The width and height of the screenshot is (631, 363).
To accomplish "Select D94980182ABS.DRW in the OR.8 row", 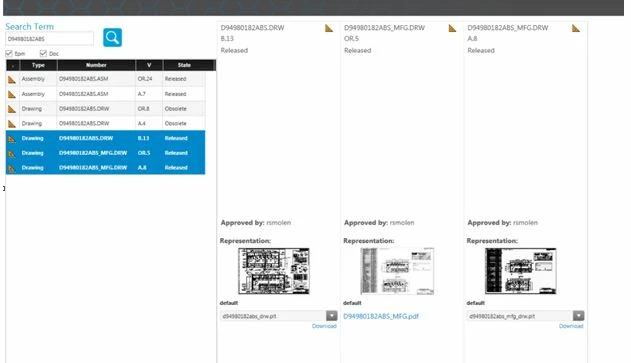I will pyautogui.click(x=84, y=109).
